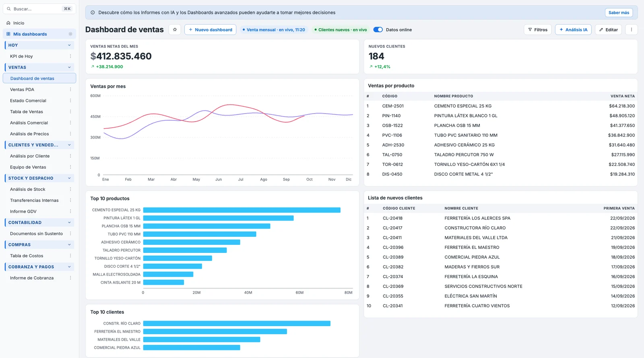Viewport: 644px width, 358px height.
Task: Click the settings gear beside Mis dashboards
Action: 70,34
